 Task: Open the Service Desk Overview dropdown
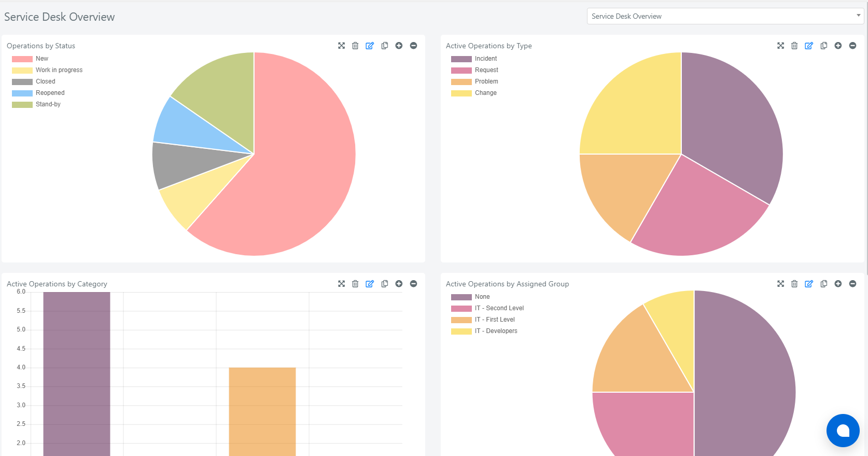[725, 16]
